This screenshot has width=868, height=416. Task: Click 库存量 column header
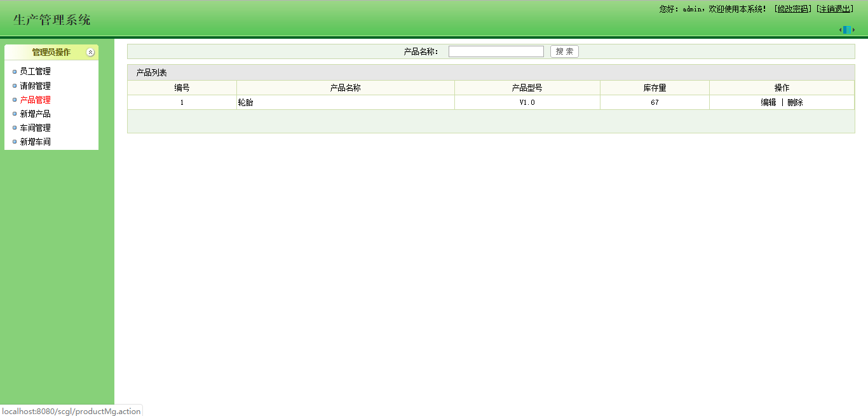655,88
